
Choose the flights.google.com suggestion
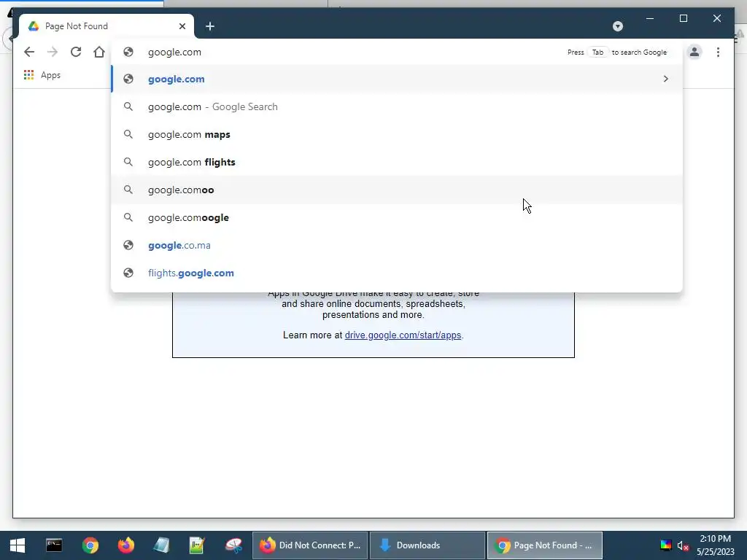(396, 273)
